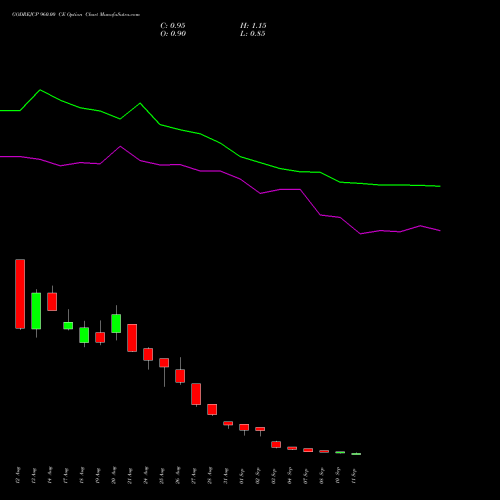Click the chart title text at top left
The image size is (500, 500).
[x=76, y=15]
